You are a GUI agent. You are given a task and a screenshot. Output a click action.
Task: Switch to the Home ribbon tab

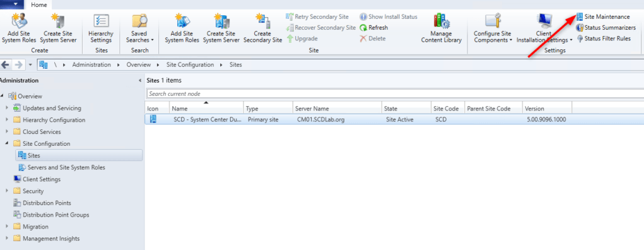click(x=39, y=5)
